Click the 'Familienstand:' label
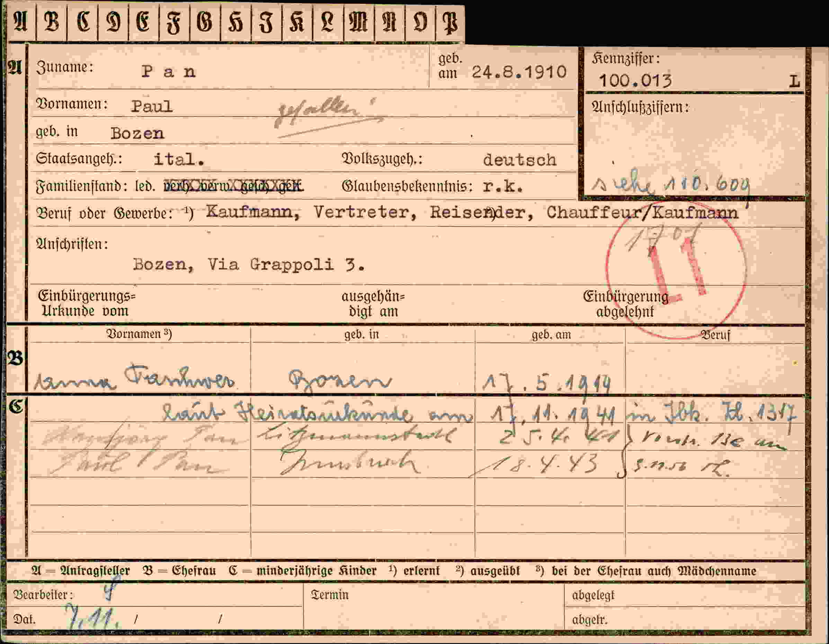829x644 pixels. 82,186
